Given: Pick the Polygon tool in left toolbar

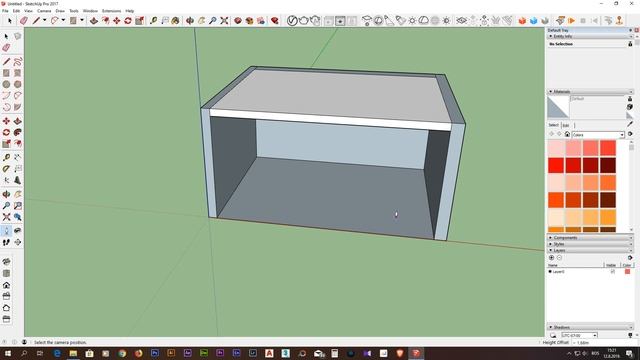Looking at the screenshot, I should [18, 84].
